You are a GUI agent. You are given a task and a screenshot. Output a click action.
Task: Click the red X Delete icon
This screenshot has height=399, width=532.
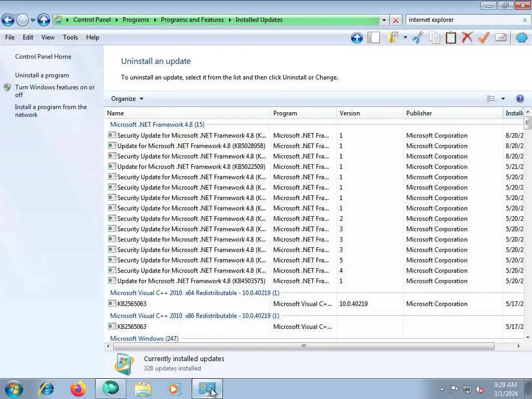pos(467,37)
